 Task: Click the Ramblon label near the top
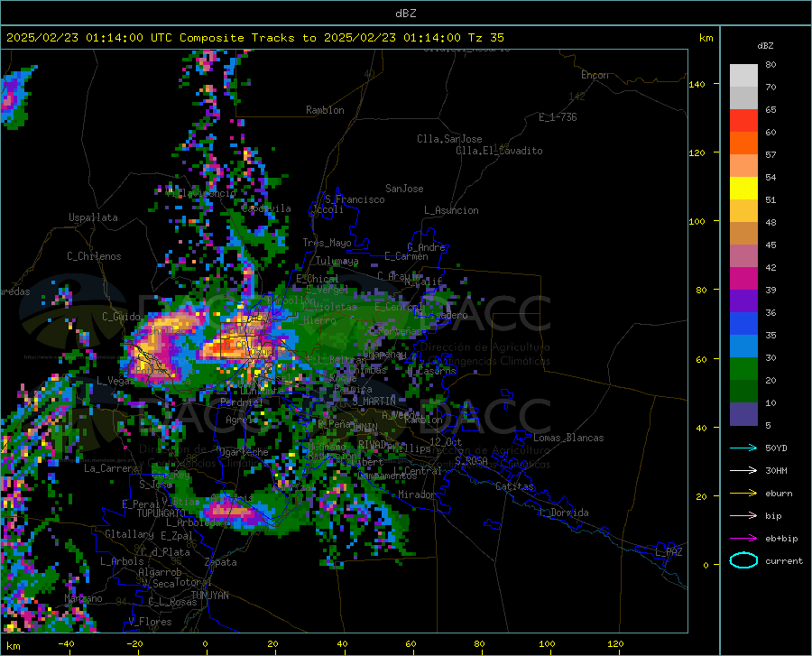[325, 110]
